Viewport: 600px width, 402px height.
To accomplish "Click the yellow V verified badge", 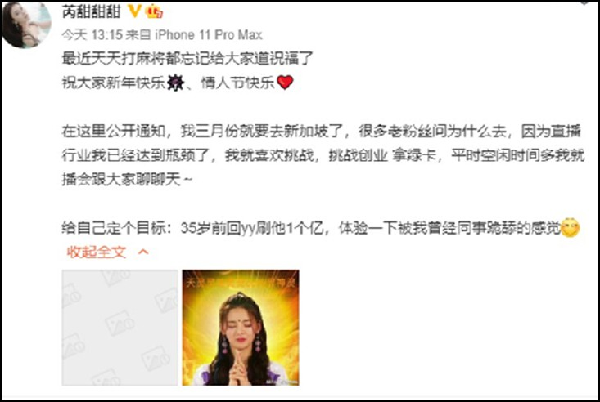I will tap(134, 11).
